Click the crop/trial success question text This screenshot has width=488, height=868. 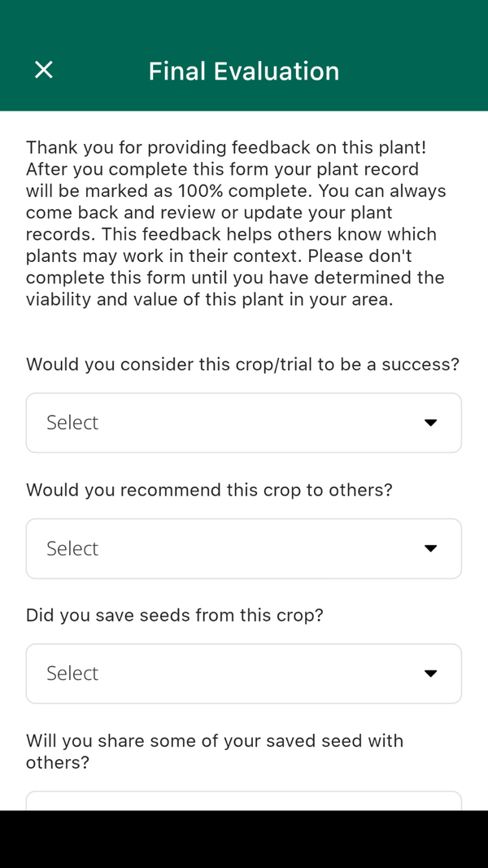243,364
